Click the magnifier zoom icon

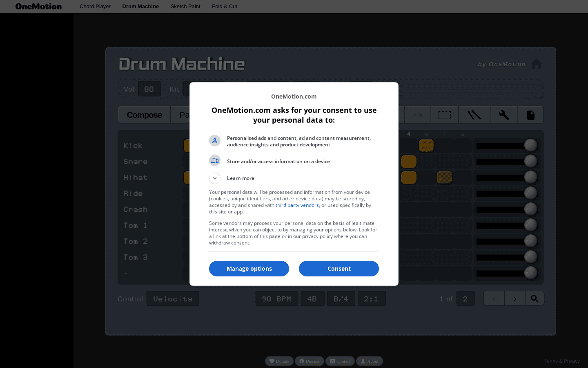pyautogui.click(x=534, y=299)
